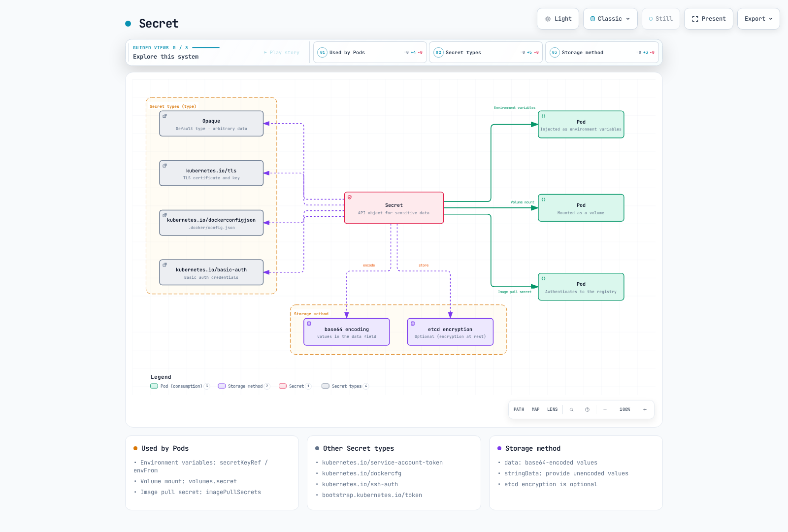This screenshot has height=532, width=788.
Task: Select the Pod mounted as a volume node
Action: [x=581, y=208]
